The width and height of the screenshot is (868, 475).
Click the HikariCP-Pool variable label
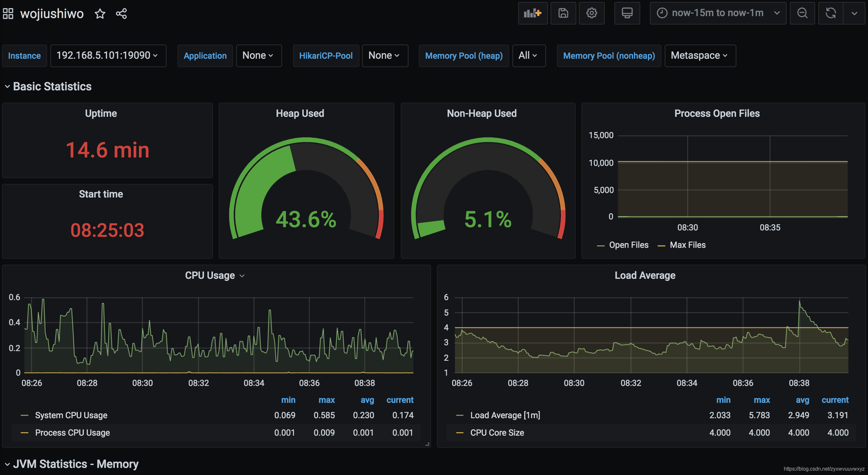[326, 56]
